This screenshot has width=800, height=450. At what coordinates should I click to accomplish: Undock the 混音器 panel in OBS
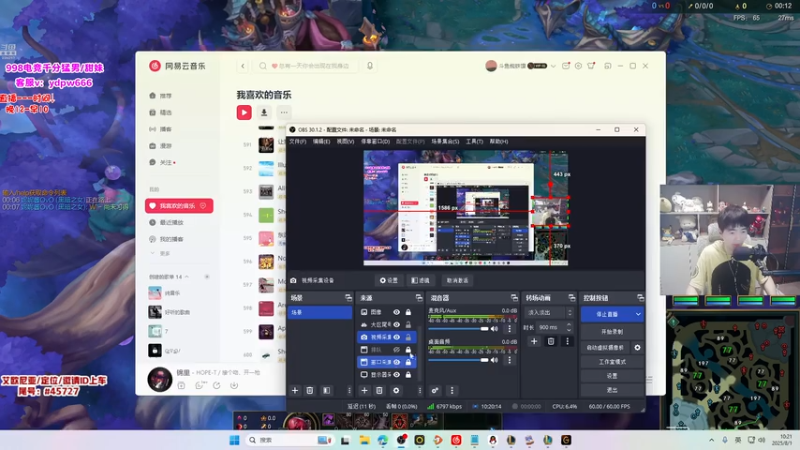click(x=514, y=297)
